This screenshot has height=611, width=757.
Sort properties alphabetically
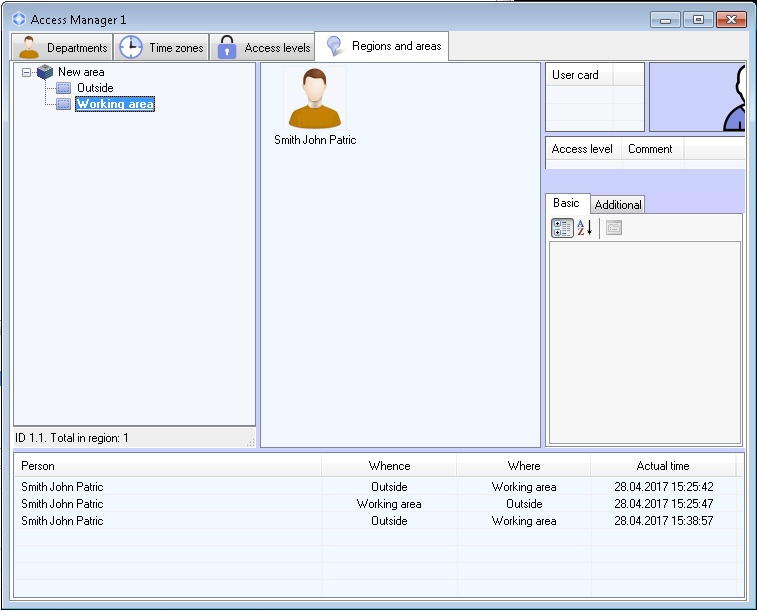585,228
